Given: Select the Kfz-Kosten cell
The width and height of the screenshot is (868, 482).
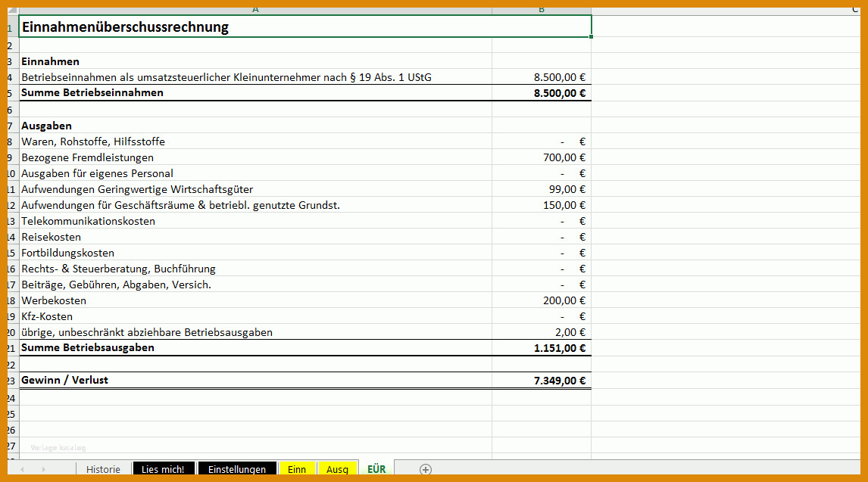Looking at the screenshot, I should (255, 316).
